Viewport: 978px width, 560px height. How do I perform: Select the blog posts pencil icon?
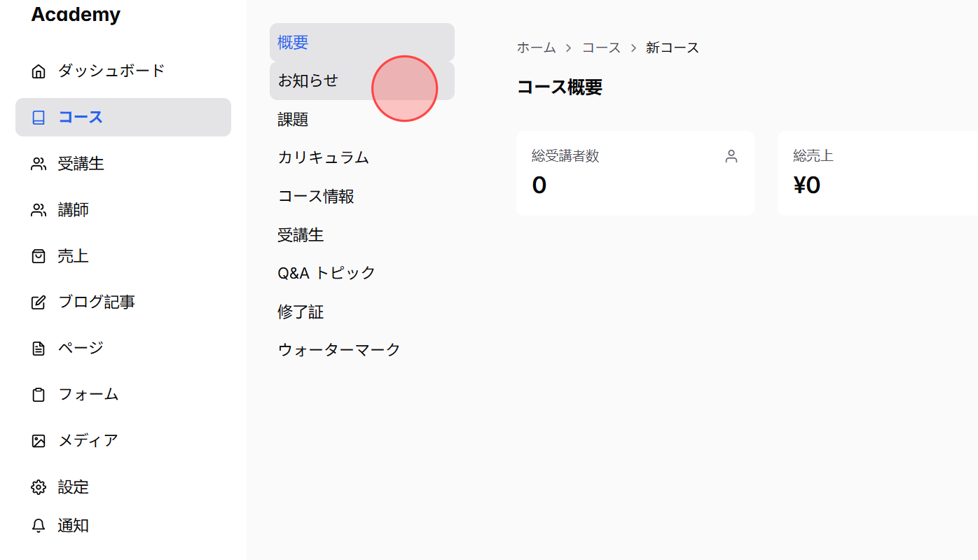39,302
